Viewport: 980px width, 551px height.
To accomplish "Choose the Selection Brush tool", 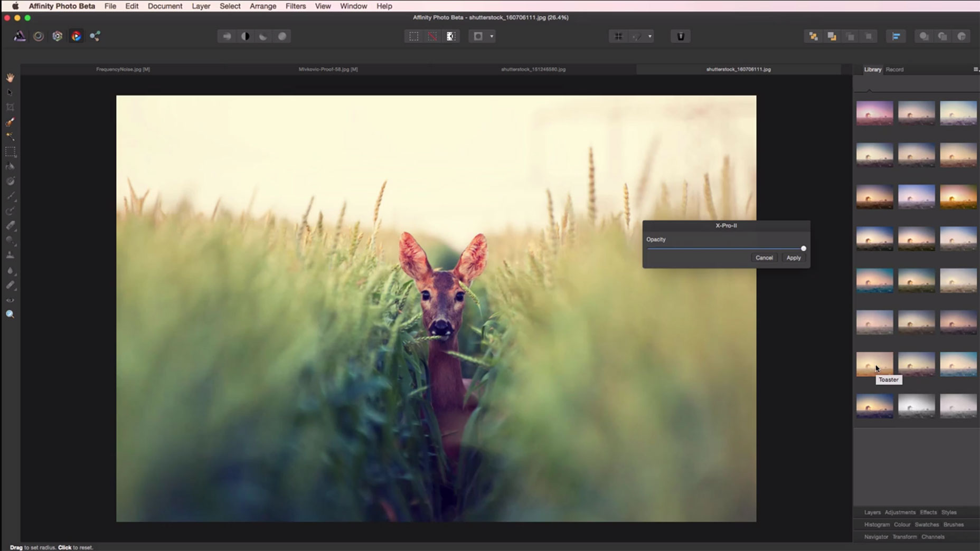I will [x=10, y=122].
